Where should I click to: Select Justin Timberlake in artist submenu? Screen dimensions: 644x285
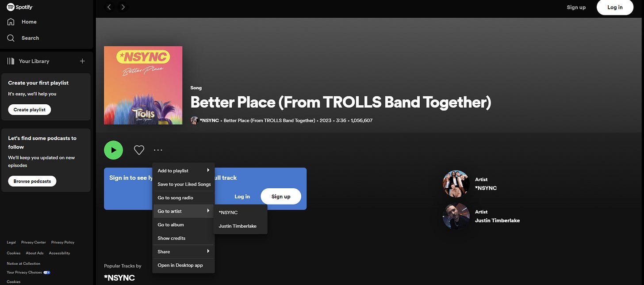click(x=240, y=226)
